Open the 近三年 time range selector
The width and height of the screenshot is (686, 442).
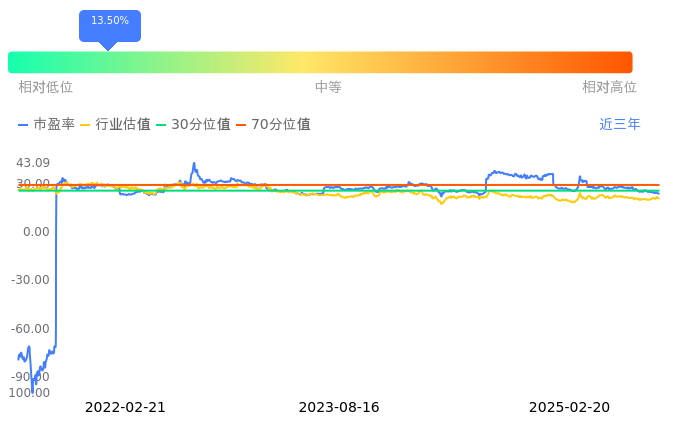[620, 125]
